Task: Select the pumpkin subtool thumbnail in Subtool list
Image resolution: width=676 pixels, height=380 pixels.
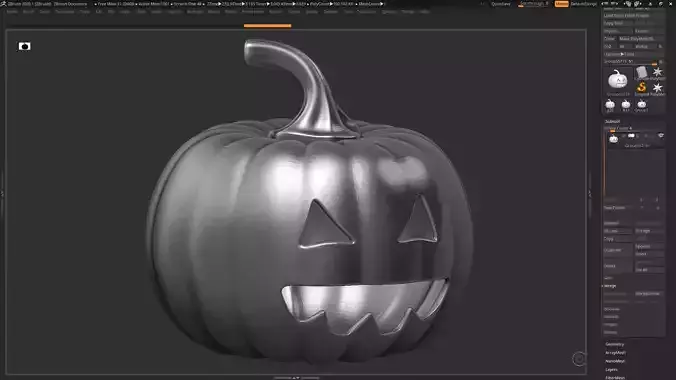Action: [x=613, y=139]
